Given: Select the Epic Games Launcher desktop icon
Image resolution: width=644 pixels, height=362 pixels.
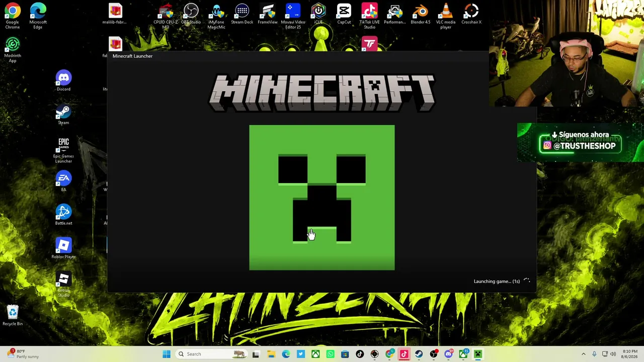Looking at the screenshot, I should (x=63, y=150).
